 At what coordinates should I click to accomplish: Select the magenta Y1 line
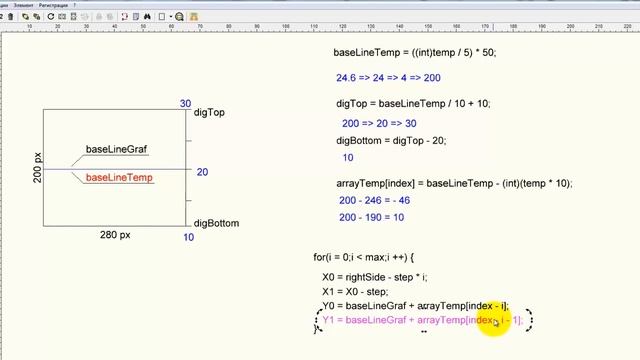[422, 320]
